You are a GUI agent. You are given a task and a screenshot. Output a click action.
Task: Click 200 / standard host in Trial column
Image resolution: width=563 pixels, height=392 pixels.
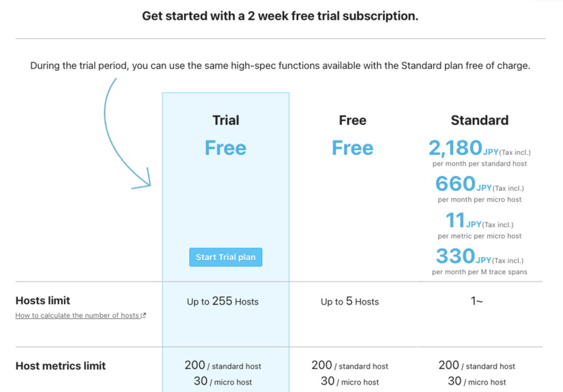point(222,365)
